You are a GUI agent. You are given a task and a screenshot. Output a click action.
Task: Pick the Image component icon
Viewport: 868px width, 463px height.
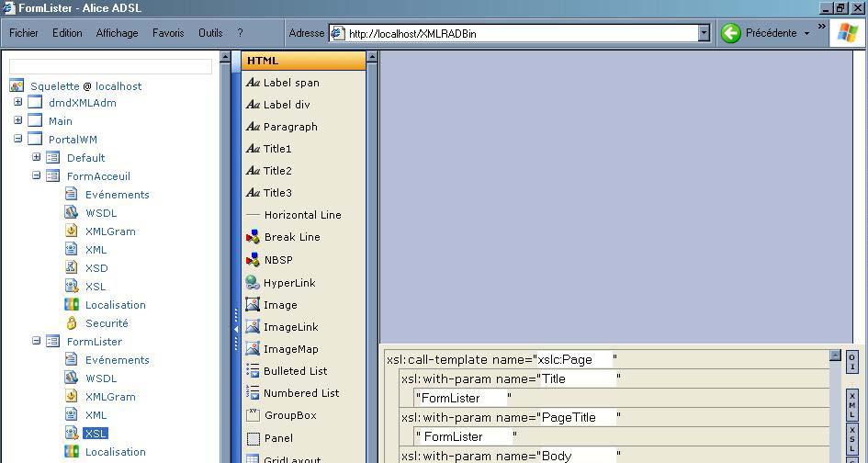tap(254, 305)
